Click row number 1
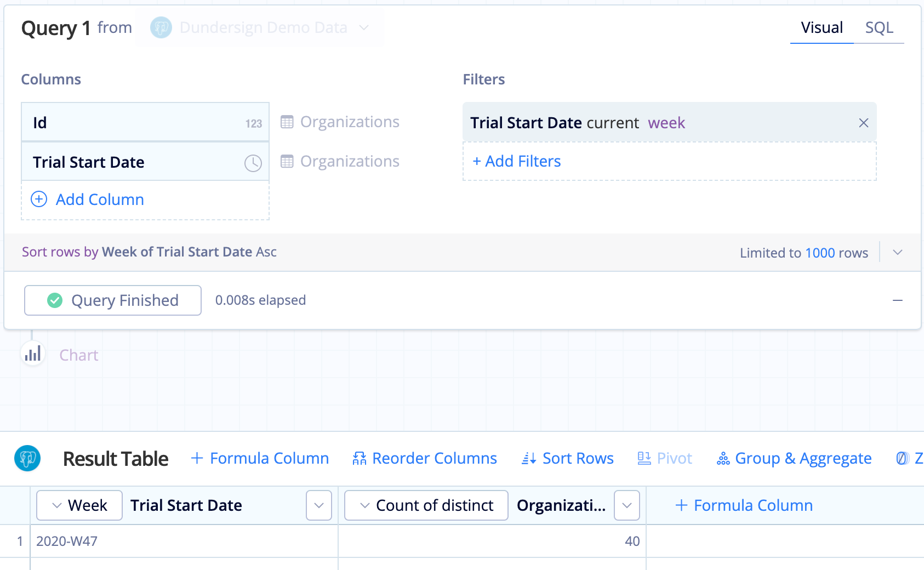This screenshot has width=924, height=570. pos(20,541)
